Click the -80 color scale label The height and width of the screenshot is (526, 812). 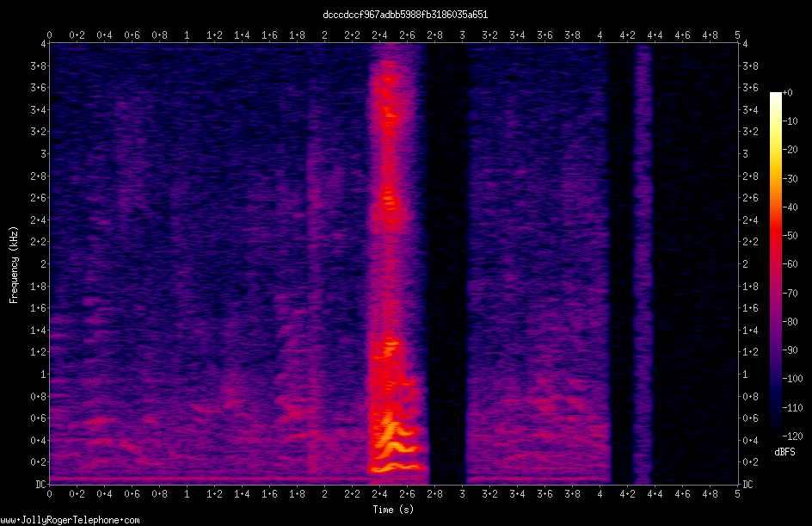pos(790,322)
